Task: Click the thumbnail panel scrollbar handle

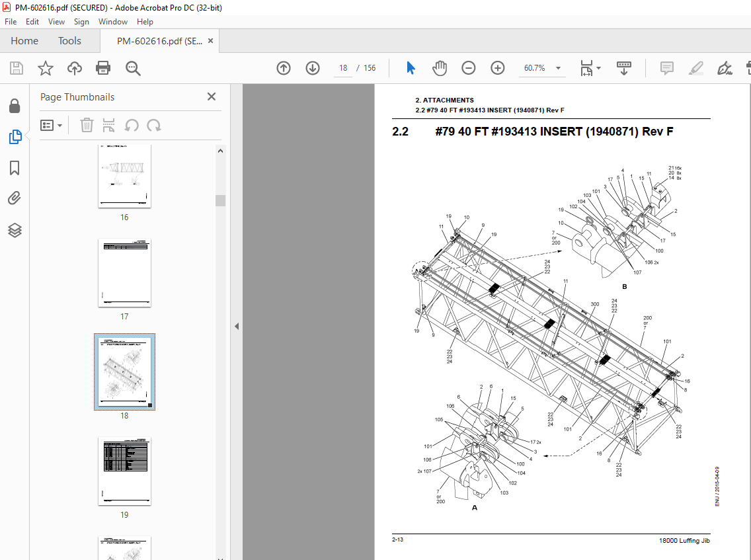Action: click(x=220, y=200)
